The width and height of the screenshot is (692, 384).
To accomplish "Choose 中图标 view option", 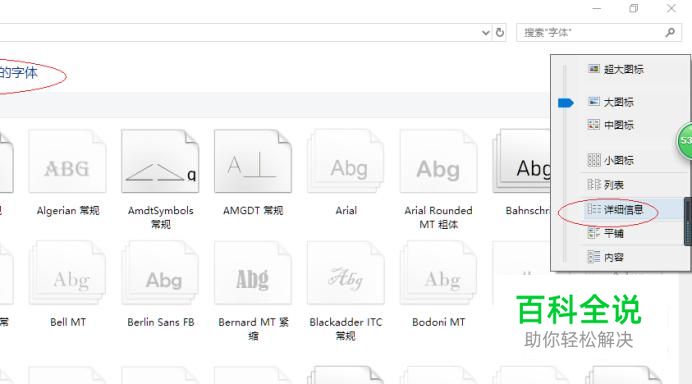I will click(x=611, y=125).
